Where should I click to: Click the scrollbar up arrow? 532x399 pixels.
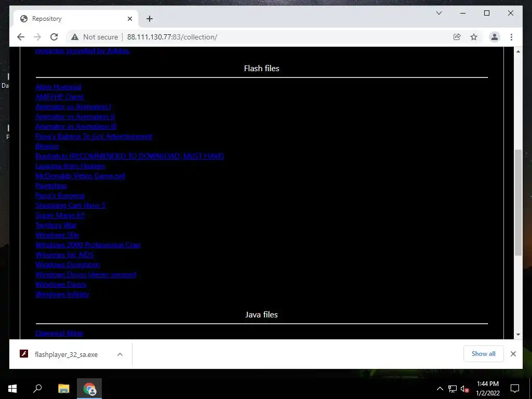click(x=518, y=51)
